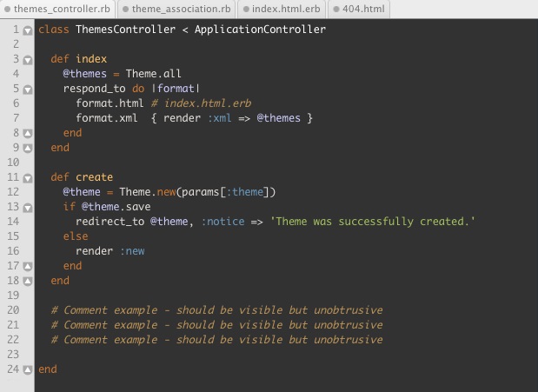Click 'format.xml' on line 7
This screenshot has height=392, width=538.
point(107,117)
